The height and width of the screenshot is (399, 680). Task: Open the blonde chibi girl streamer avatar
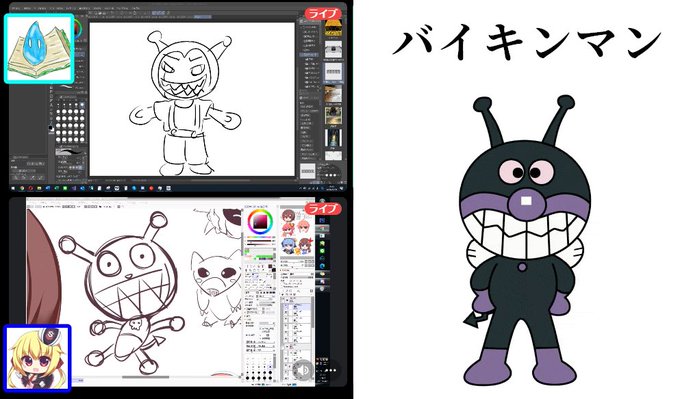[38, 358]
